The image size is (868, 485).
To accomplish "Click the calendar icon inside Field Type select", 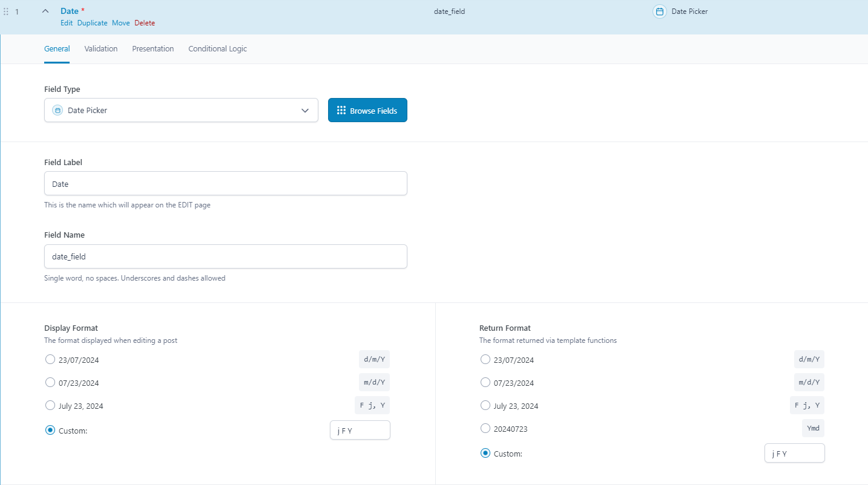I will (58, 111).
